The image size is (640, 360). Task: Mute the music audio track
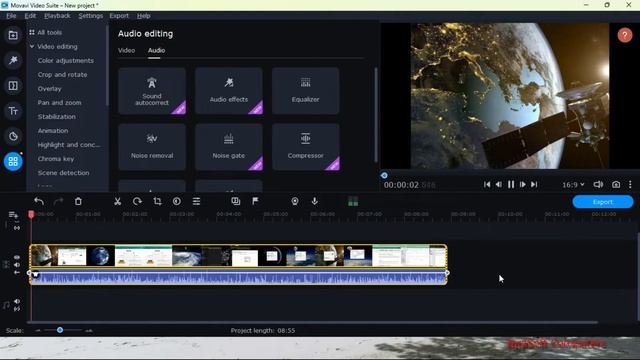(x=17, y=301)
